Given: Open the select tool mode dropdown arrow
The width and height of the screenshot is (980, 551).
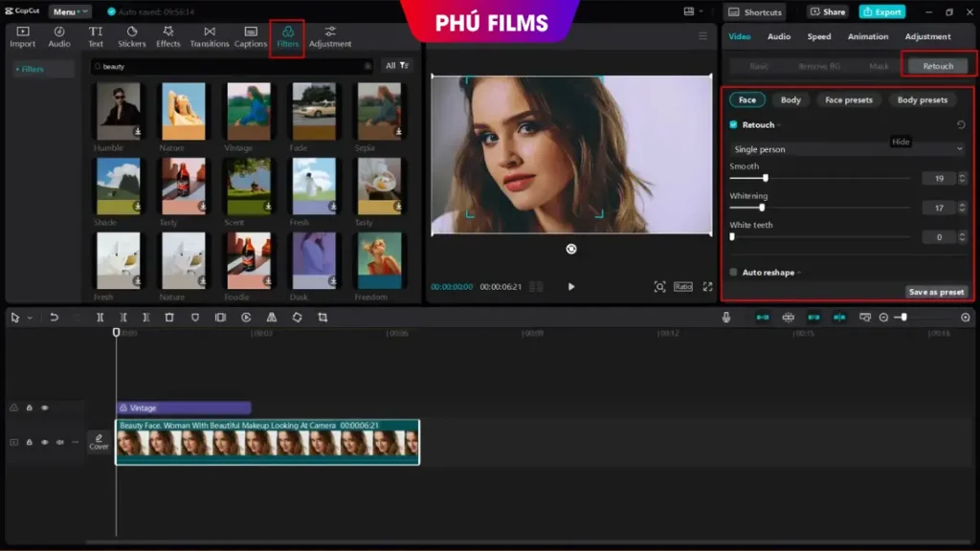Looking at the screenshot, I should pos(30,318).
